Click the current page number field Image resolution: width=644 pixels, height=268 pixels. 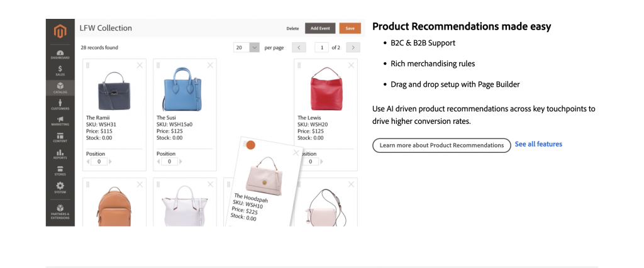pyautogui.click(x=322, y=47)
